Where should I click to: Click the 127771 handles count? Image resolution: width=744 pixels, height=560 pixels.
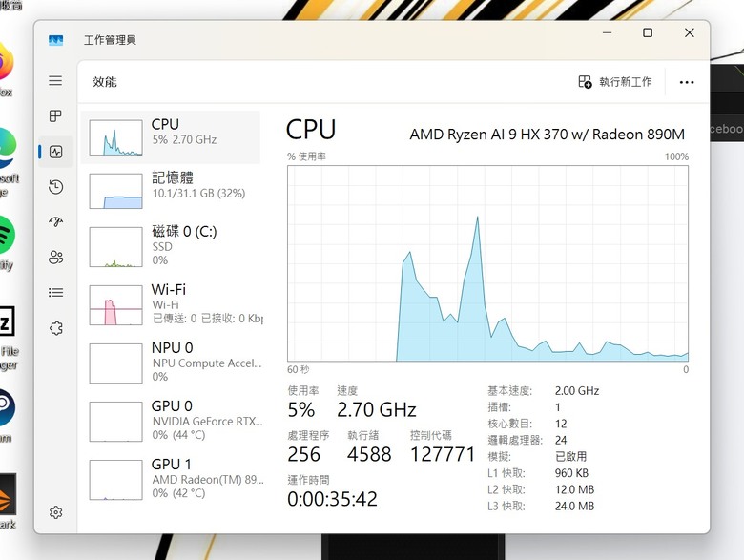point(443,454)
